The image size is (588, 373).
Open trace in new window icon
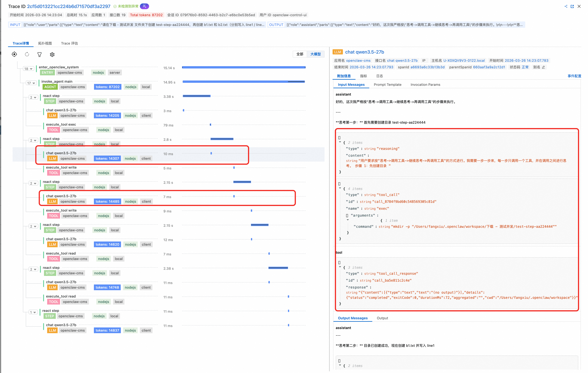click(572, 6)
